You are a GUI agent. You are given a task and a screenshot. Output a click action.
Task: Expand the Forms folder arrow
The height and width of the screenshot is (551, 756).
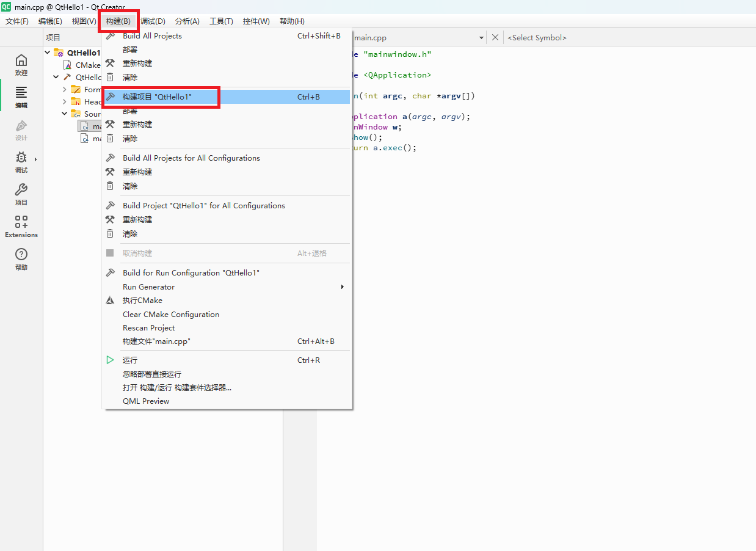[x=64, y=89]
